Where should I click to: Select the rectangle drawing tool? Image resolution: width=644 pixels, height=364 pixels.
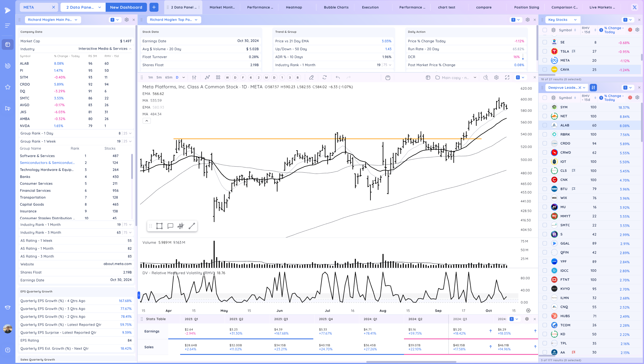tap(159, 226)
